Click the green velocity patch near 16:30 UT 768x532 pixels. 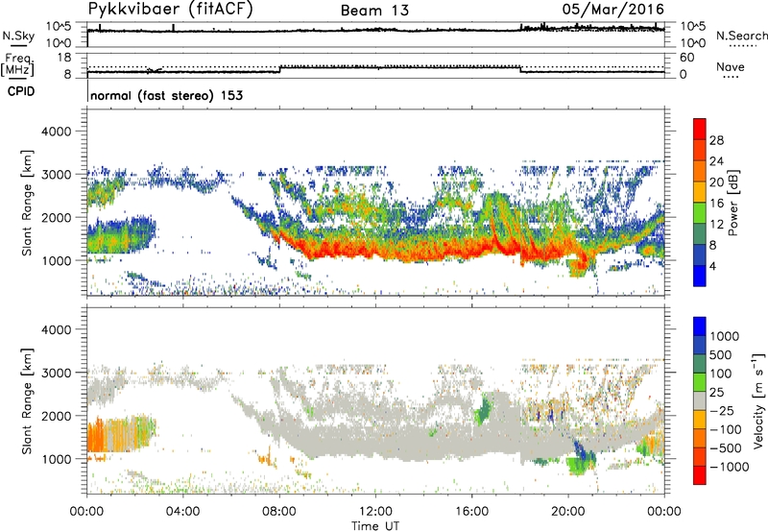coord(484,410)
